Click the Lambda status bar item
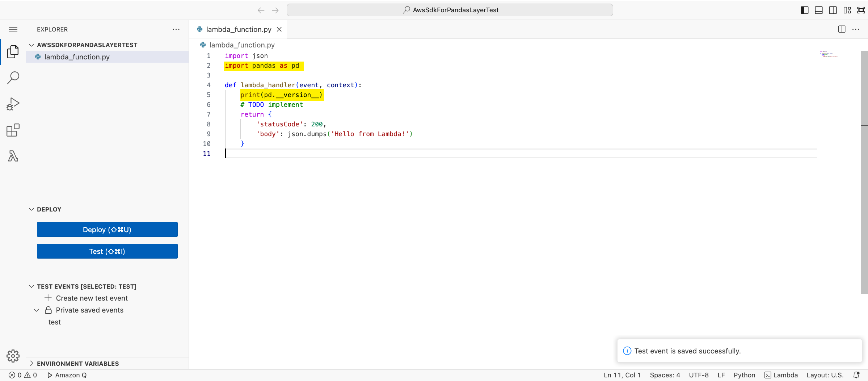Screen dimensions: 868x381 tap(781, 375)
